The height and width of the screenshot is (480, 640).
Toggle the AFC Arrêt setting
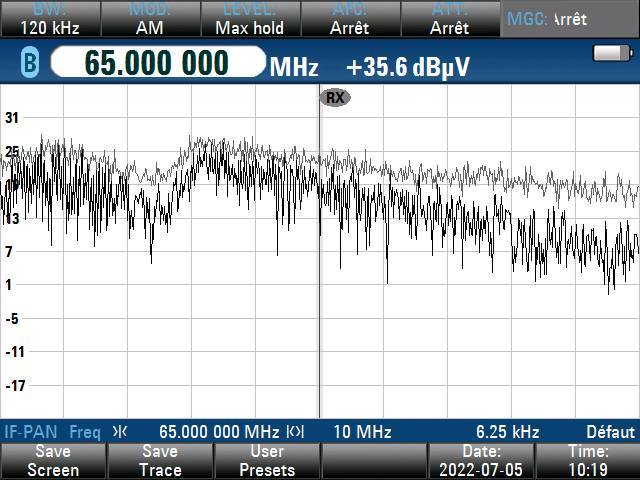click(350, 19)
